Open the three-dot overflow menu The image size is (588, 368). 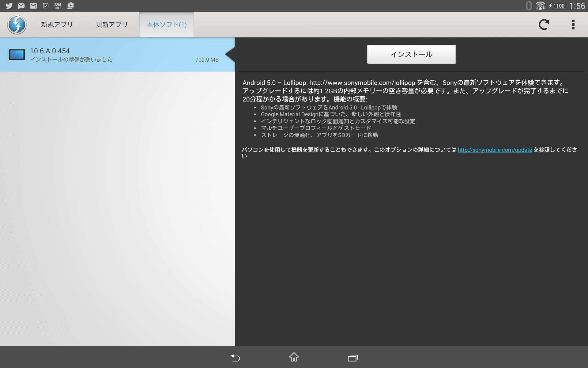point(573,25)
